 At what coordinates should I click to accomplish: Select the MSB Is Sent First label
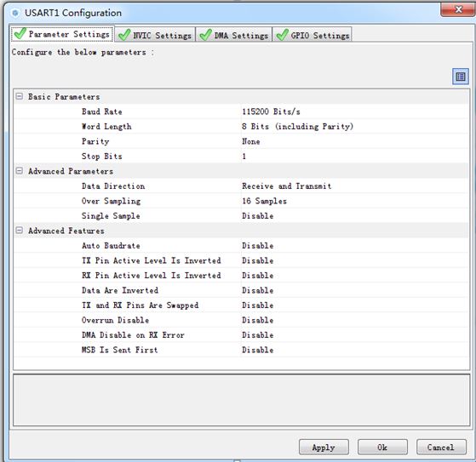coord(119,350)
